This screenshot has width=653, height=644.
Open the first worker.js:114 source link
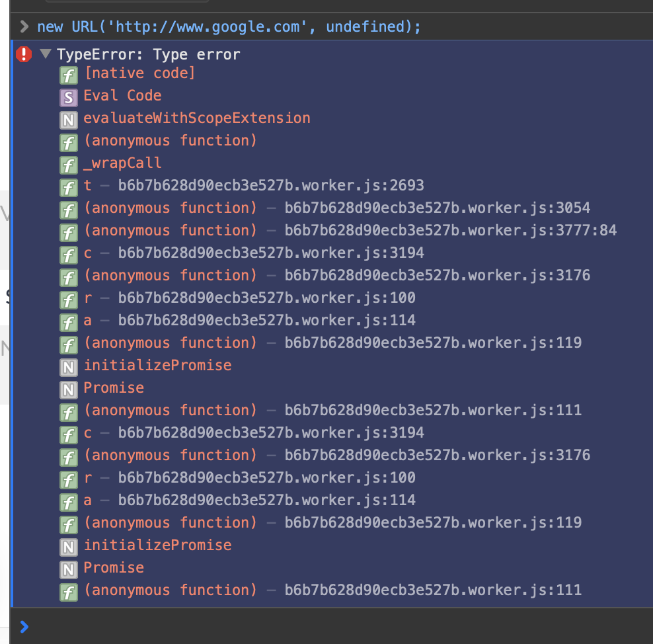(x=266, y=321)
